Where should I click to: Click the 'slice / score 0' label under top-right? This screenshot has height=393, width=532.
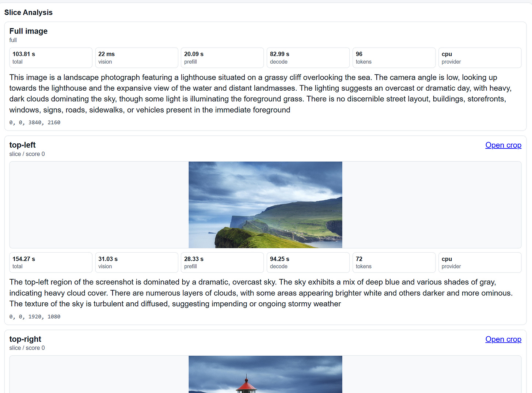tap(27, 348)
